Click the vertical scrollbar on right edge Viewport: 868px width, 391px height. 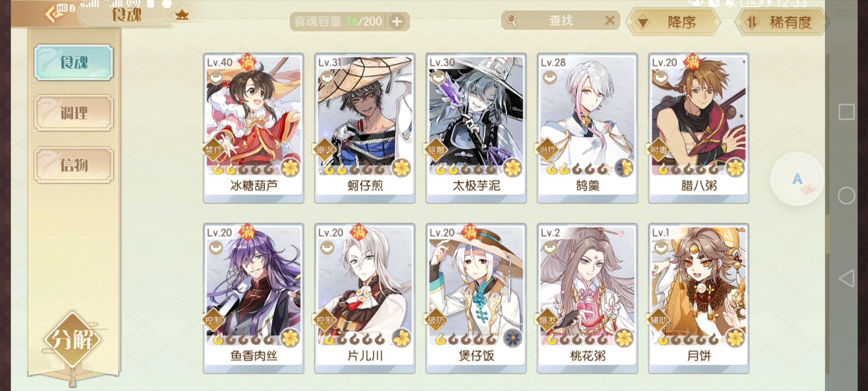pyautogui.click(x=827, y=214)
